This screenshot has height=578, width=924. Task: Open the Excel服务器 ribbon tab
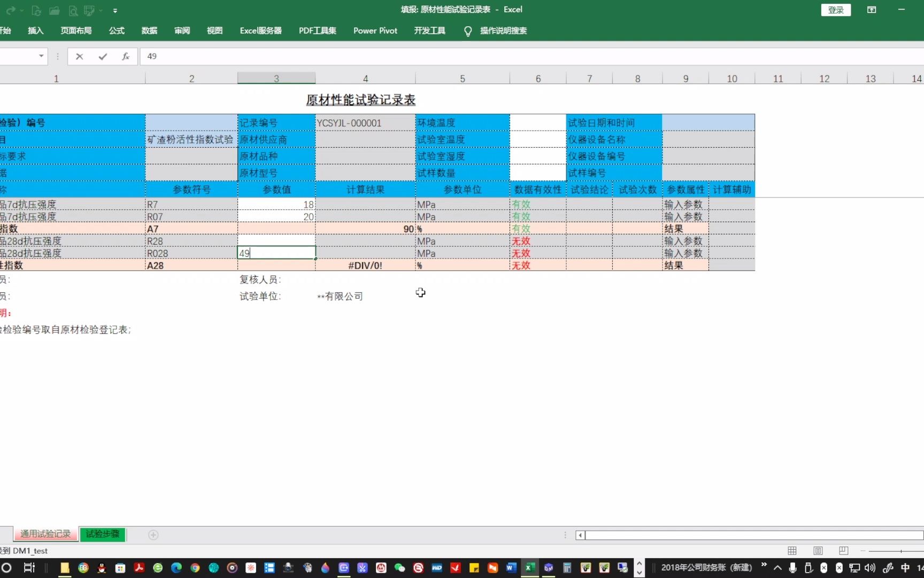tap(260, 31)
